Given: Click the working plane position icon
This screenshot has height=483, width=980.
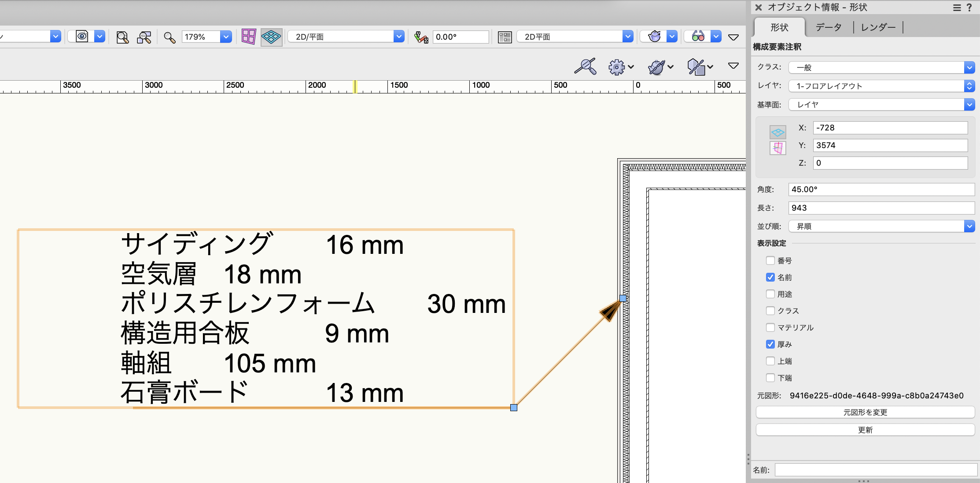Looking at the screenshot, I should click(778, 148).
